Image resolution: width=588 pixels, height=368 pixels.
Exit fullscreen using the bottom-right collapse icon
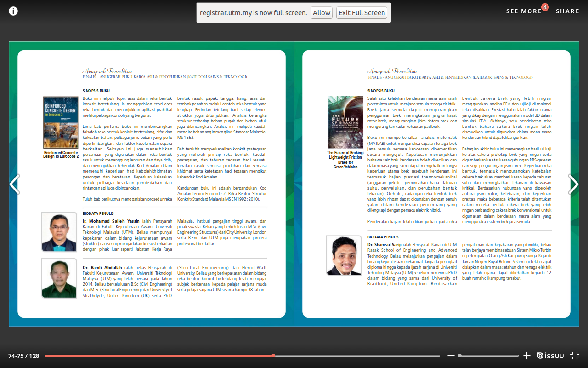click(574, 356)
